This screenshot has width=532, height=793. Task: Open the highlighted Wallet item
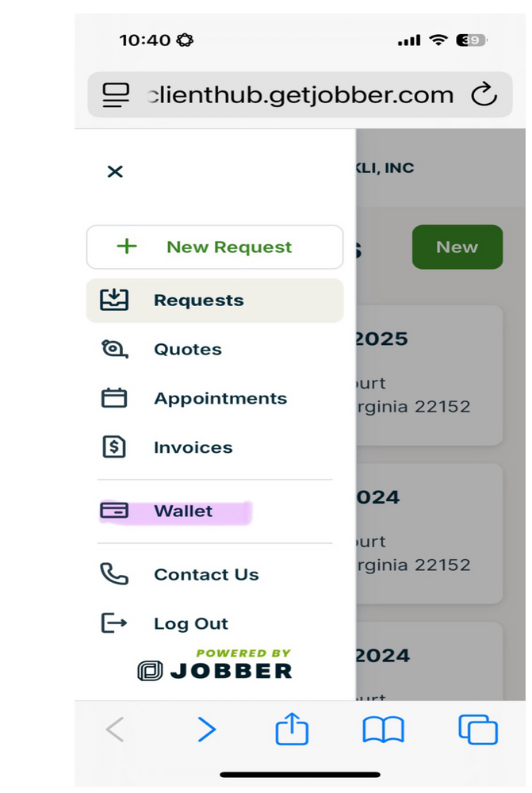(x=183, y=511)
